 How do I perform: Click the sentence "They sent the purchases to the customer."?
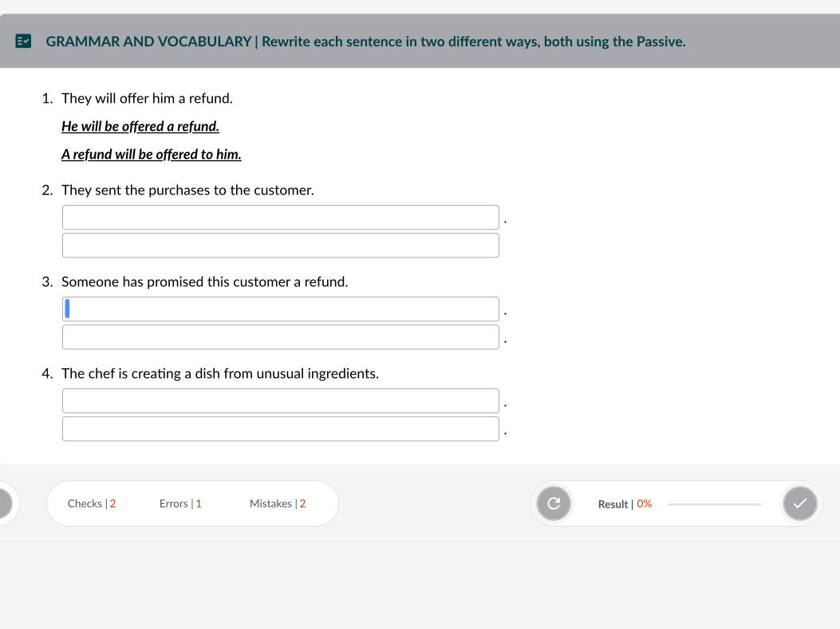click(x=187, y=191)
